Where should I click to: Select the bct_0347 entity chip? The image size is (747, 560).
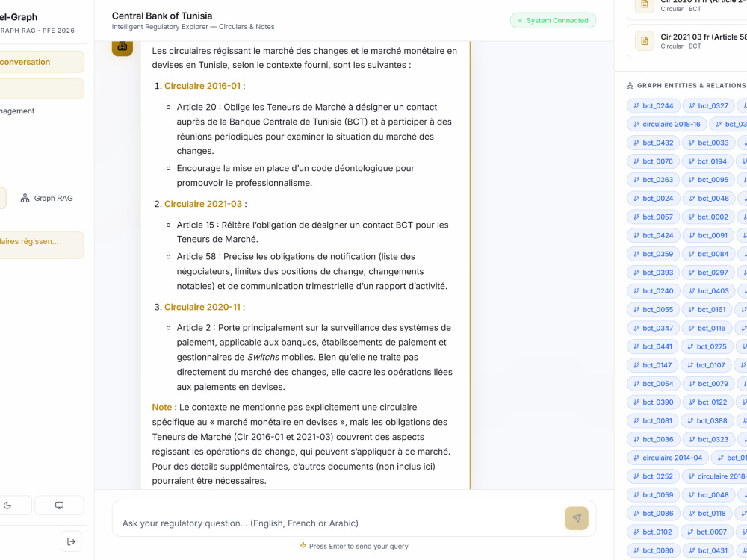click(653, 329)
